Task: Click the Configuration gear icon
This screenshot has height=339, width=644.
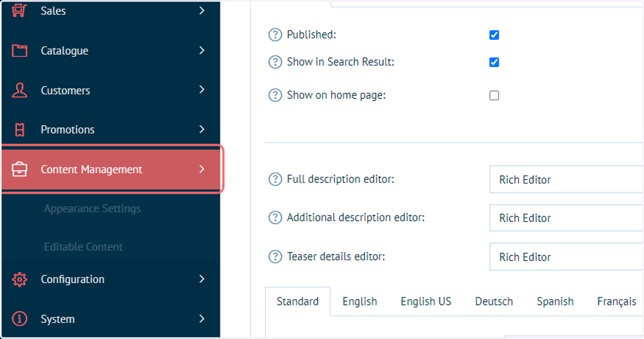Action: click(x=19, y=279)
